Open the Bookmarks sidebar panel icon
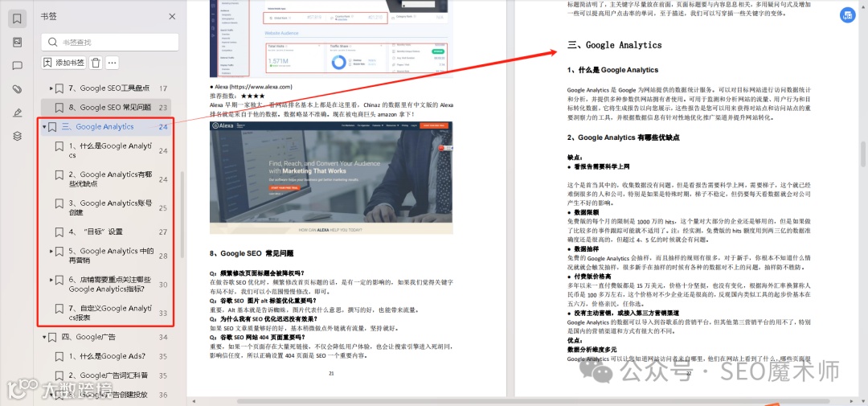The image size is (868, 406). coord(17,18)
